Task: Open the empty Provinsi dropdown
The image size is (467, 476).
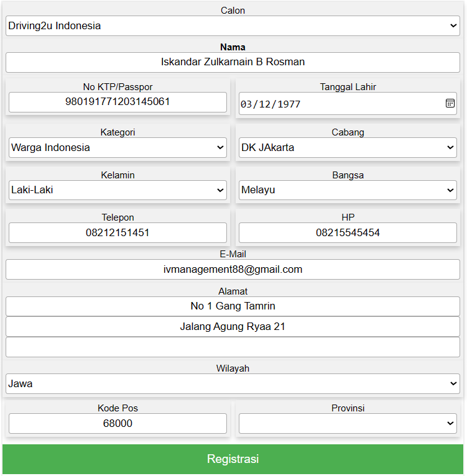Action: (348, 424)
